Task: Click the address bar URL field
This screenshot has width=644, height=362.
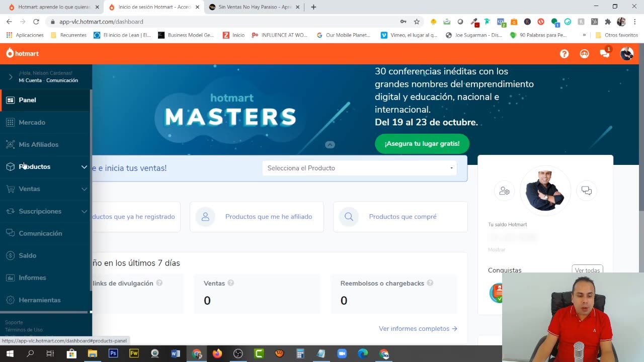Action: pos(226,22)
